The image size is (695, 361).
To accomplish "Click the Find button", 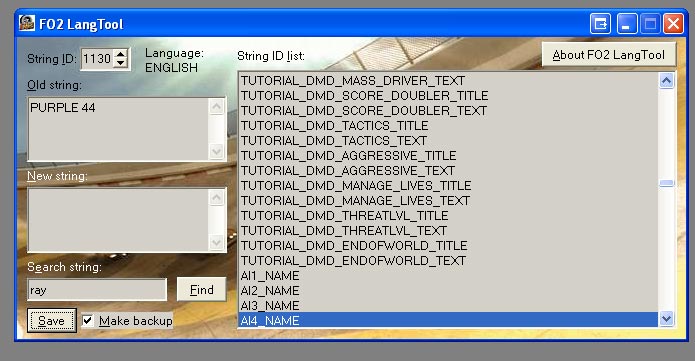I will pos(202,290).
